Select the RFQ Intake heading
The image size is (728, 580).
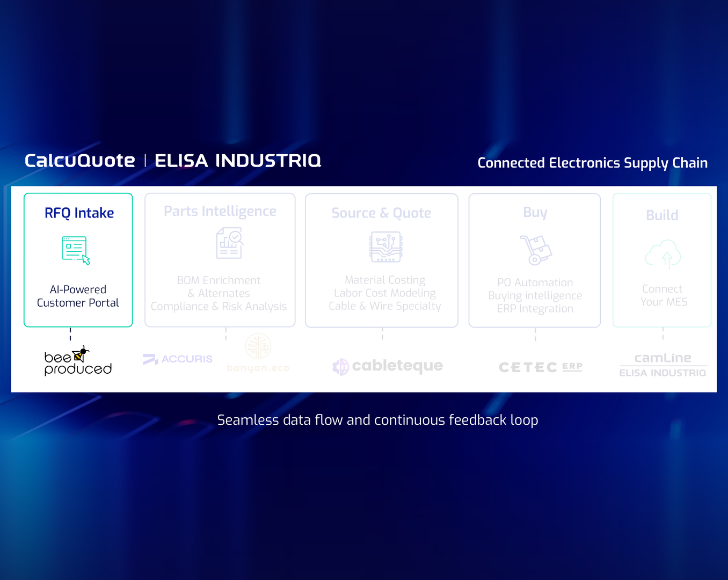pyautogui.click(x=79, y=213)
